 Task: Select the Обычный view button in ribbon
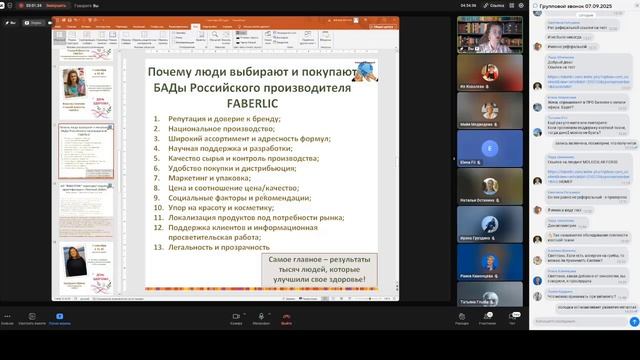(x=60, y=38)
